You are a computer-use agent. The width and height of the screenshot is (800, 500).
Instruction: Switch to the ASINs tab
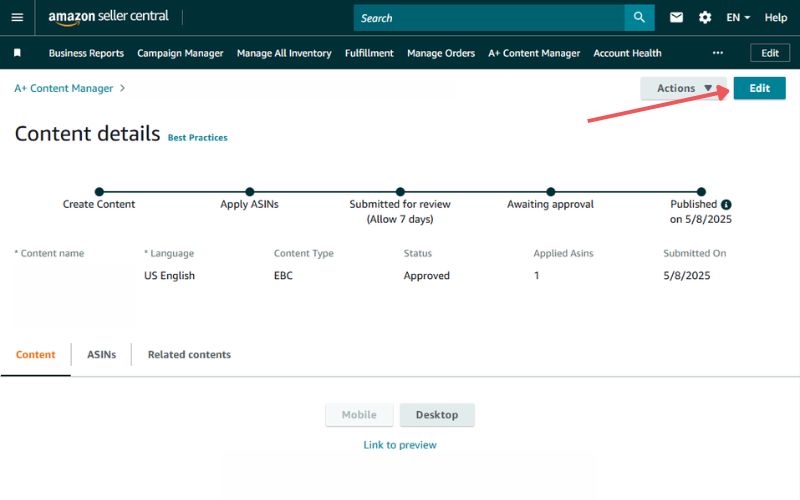(x=102, y=355)
